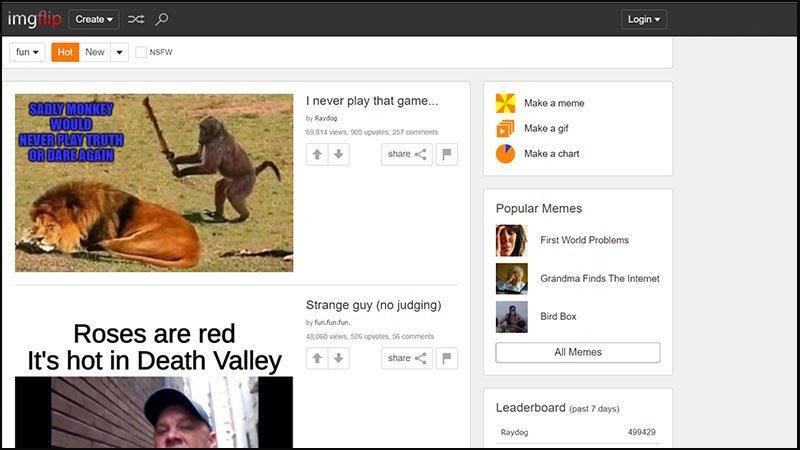This screenshot has height=450, width=800.
Task: Switch to the Hot tab
Action: [x=65, y=52]
